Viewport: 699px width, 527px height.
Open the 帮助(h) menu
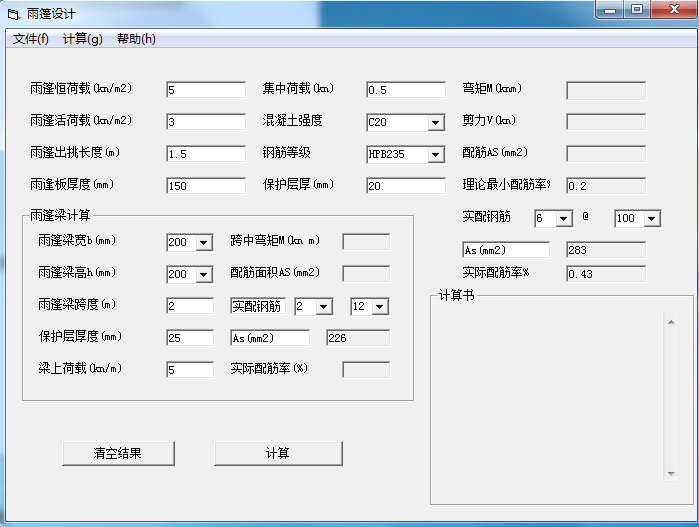(136, 39)
